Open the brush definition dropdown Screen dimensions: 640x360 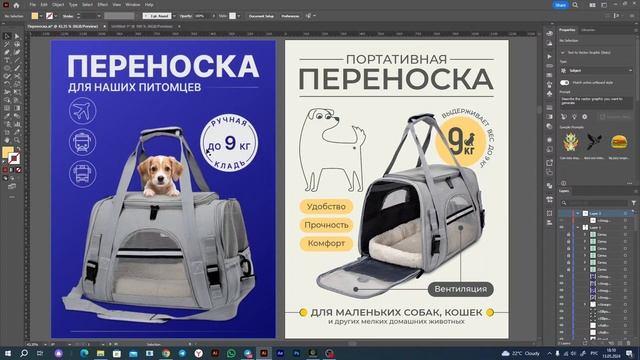click(174, 16)
